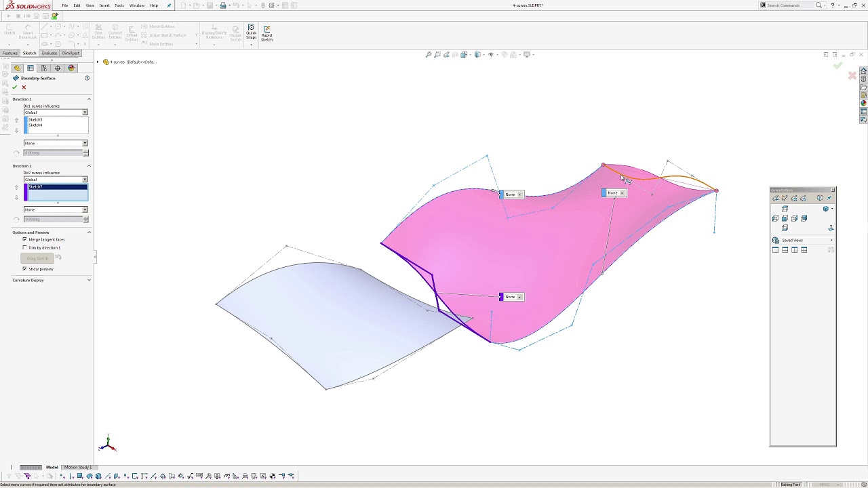Image resolution: width=868 pixels, height=488 pixels.
Task: Toggle Show preview checkbox
Action: tap(24, 269)
